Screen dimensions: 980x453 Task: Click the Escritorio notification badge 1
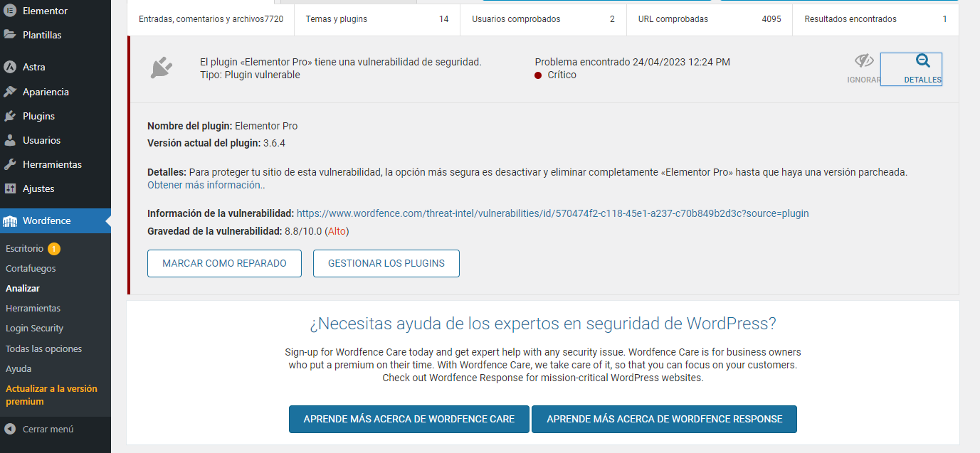(x=54, y=249)
